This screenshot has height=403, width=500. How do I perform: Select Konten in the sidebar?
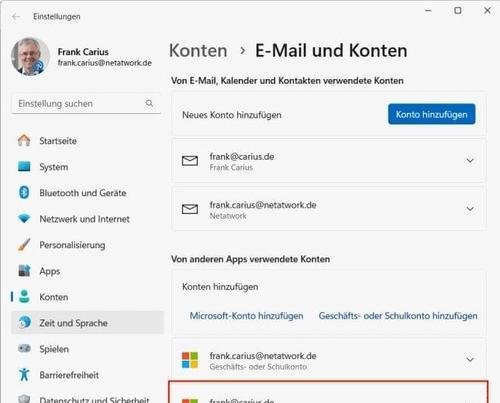(x=87, y=297)
